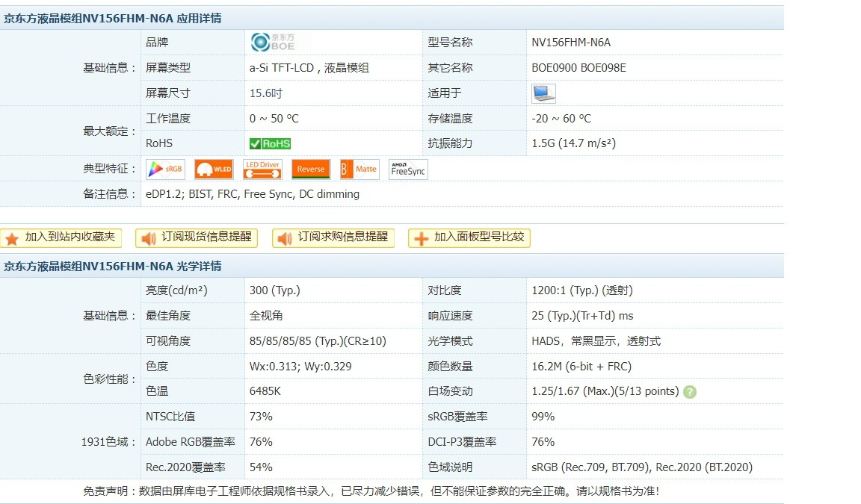Image resolution: width=861 pixels, height=504 pixels.
Task: Click the sRGB feature badge
Action: (x=165, y=169)
